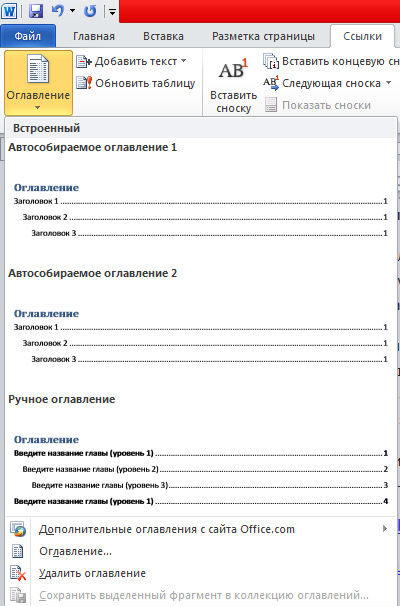
Task: Expand the Office.com submenu arrow
Action: pos(385,529)
